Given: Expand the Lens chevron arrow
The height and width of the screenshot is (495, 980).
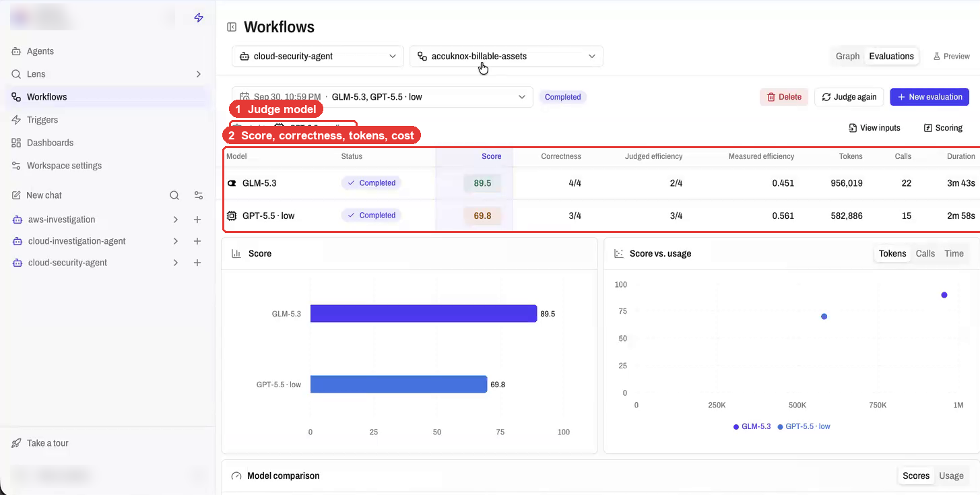Looking at the screenshot, I should click(199, 74).
